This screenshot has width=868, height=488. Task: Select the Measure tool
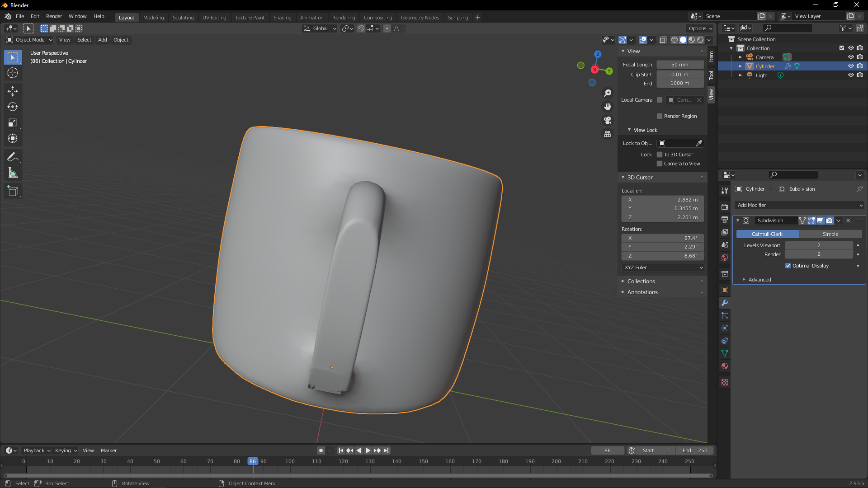13,173
